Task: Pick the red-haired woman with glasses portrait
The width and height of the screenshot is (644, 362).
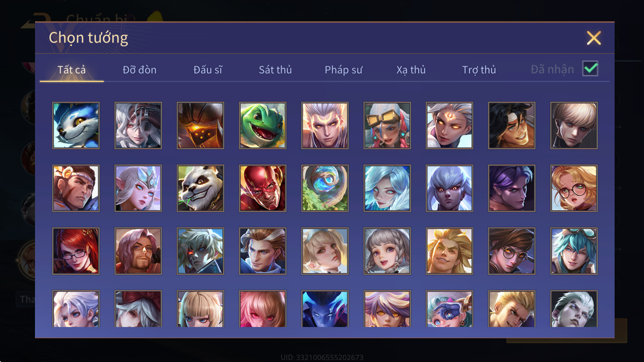Action: pos(76,251)
